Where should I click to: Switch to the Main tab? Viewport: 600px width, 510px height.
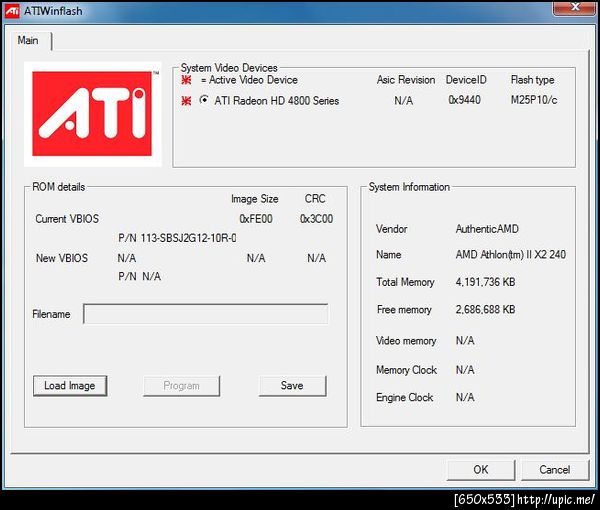pos(28,40)
